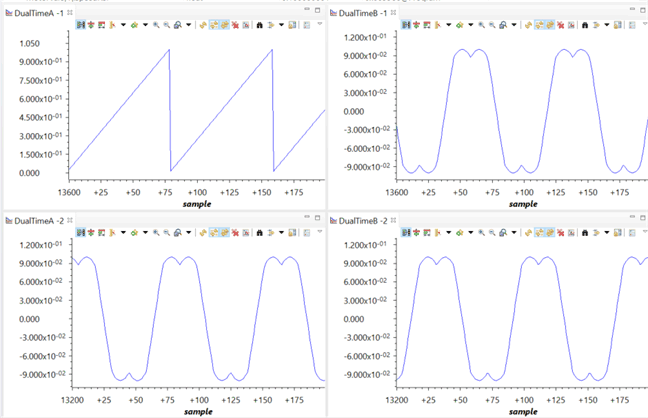The height and width of the screenshot is (418, 648).
Task: Close the DualTimeA -2 tab
Action: (x=70, y=220)
